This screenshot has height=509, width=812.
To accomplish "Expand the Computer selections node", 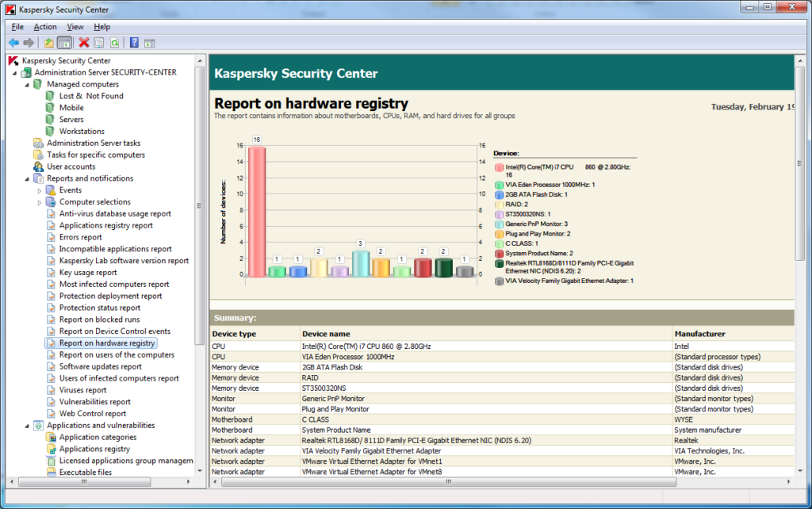I will [x=40, y=202].
